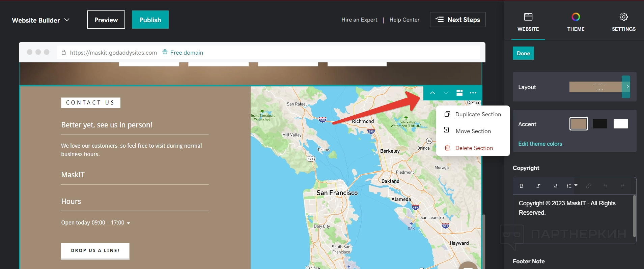Switch to the Theme tab

(x=576, y=22)
